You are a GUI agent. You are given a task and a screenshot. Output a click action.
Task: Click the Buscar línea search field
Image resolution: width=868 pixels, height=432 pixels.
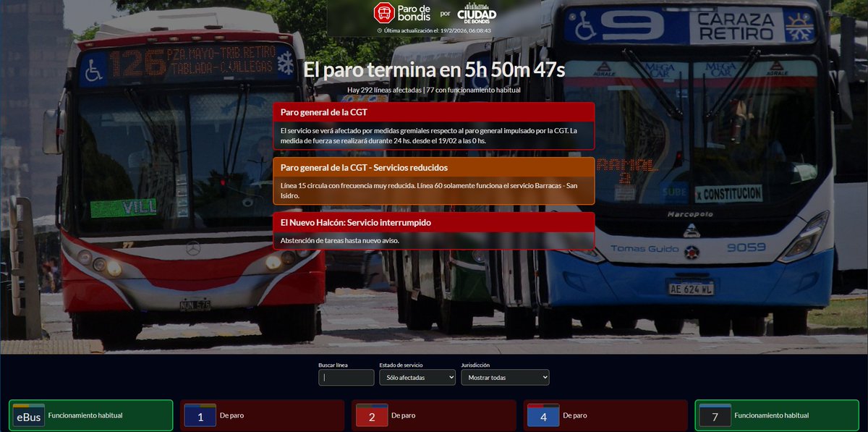click(346, 377)
